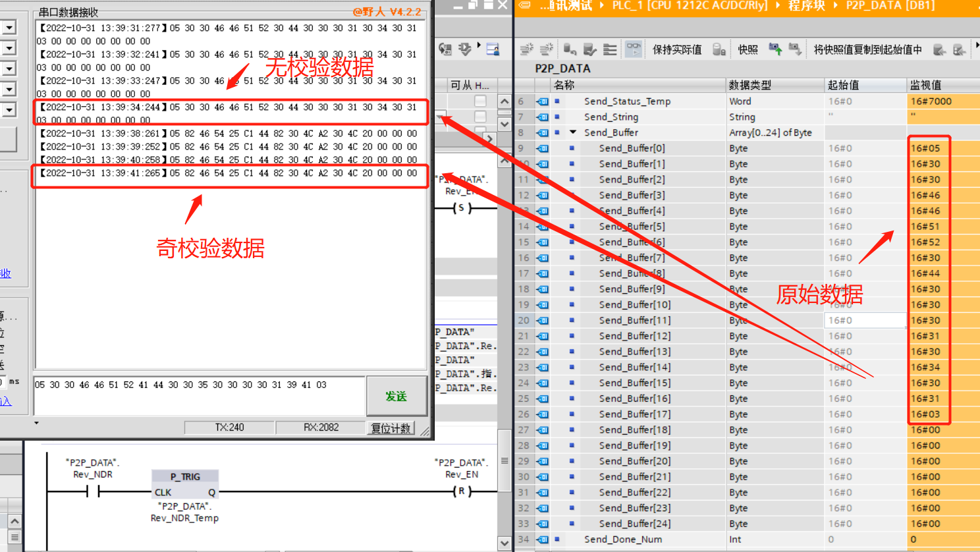
Task: Open the bottom dropdown in the serial settings column
Action: pyautogui.click(x=9, y=109)
